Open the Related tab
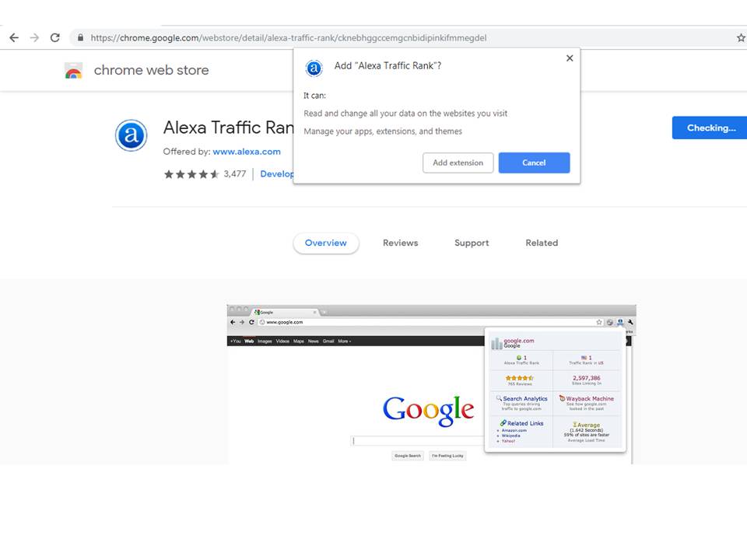The image size is (747, 560). (542, 243)
